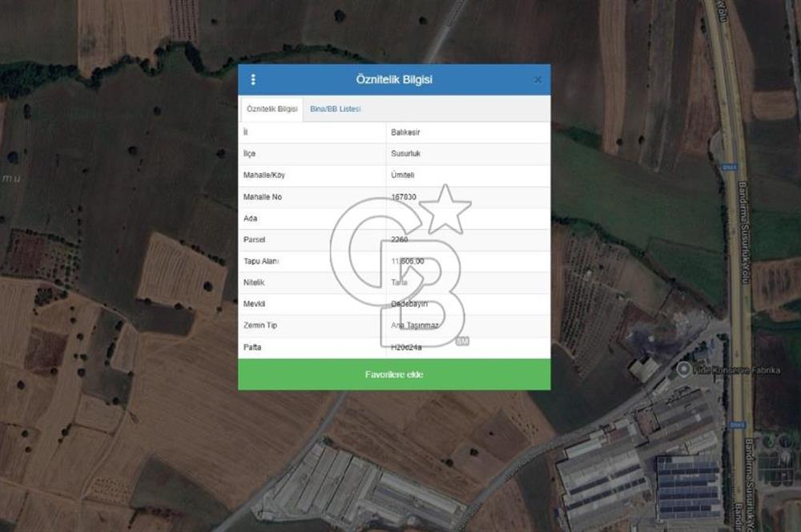801x532 pixels.
Task: Select the Ümiteli Mahalle/Köy value
Action: pos(403,175)
